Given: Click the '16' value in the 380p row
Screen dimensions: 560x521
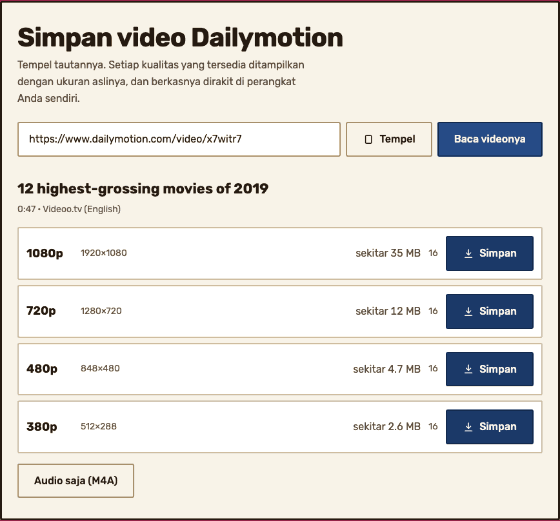Looking at the screenshot, I should [x=433, y=426].
